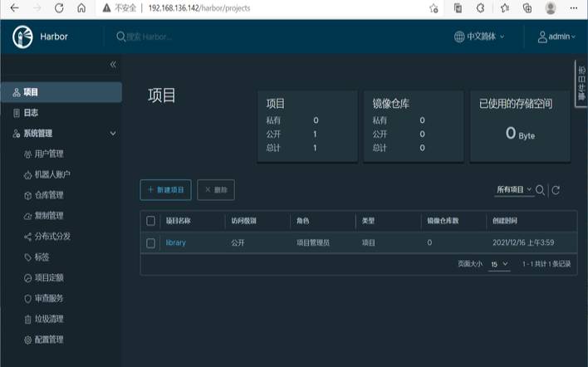Click the globe language icon
The width and height of the screenshot is (588, 367).
459,37
